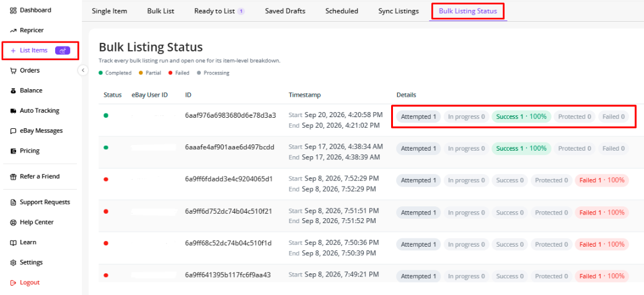
Task: Open the Help Center link
Action: pyautogui.click(x=32, y=222)
